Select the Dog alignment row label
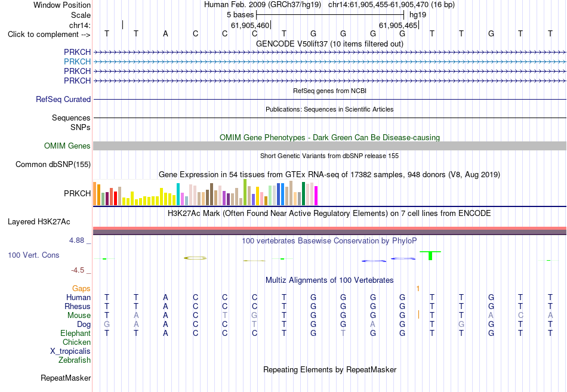 (84, 325)
